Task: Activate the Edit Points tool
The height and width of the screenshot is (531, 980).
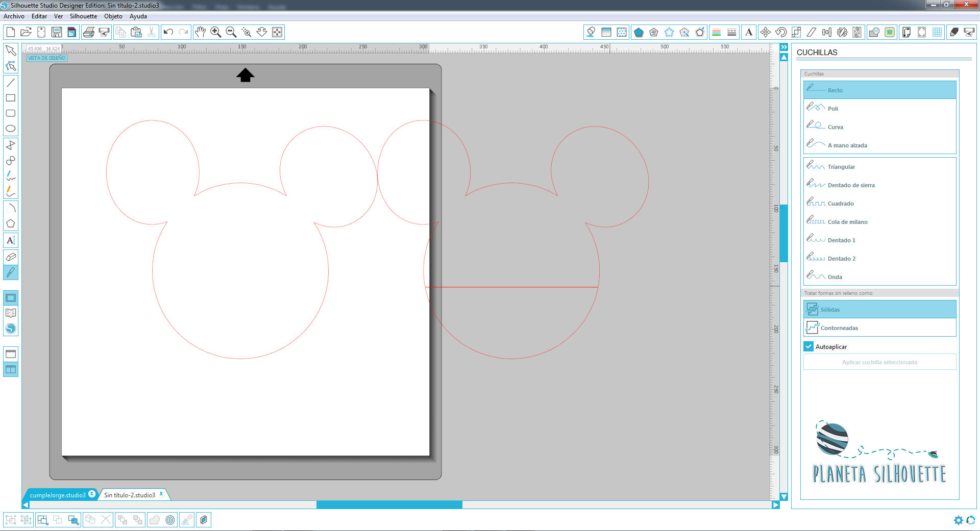Action: point(11,66)
